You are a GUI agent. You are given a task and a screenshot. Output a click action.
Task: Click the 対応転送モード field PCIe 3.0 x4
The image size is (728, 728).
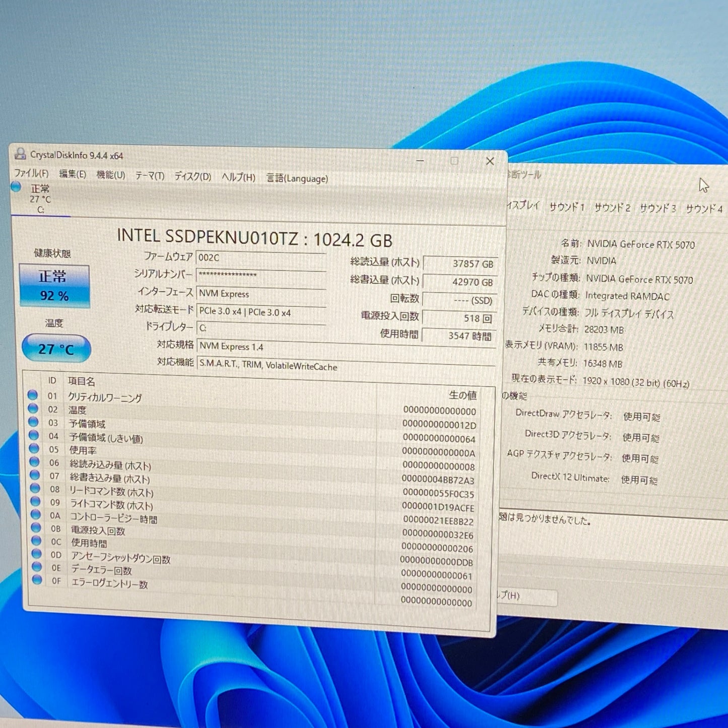pyautogui.click(x=261, y=312)
